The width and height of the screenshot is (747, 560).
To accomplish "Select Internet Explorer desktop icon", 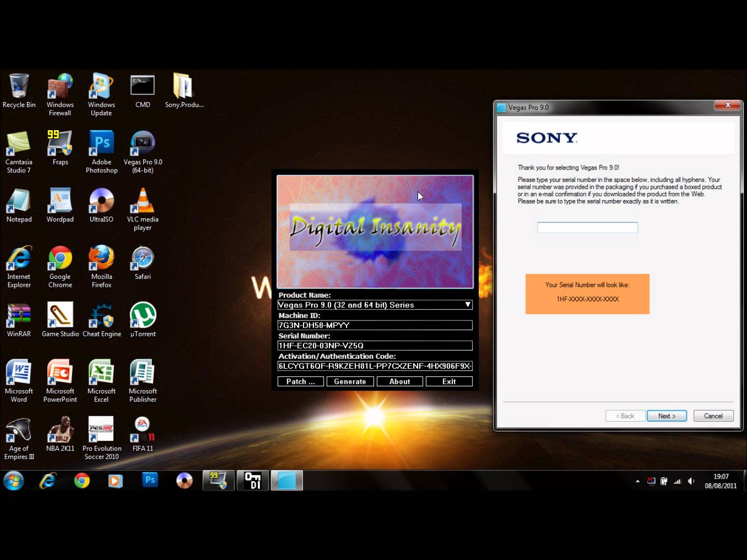I will coord(19,267).
